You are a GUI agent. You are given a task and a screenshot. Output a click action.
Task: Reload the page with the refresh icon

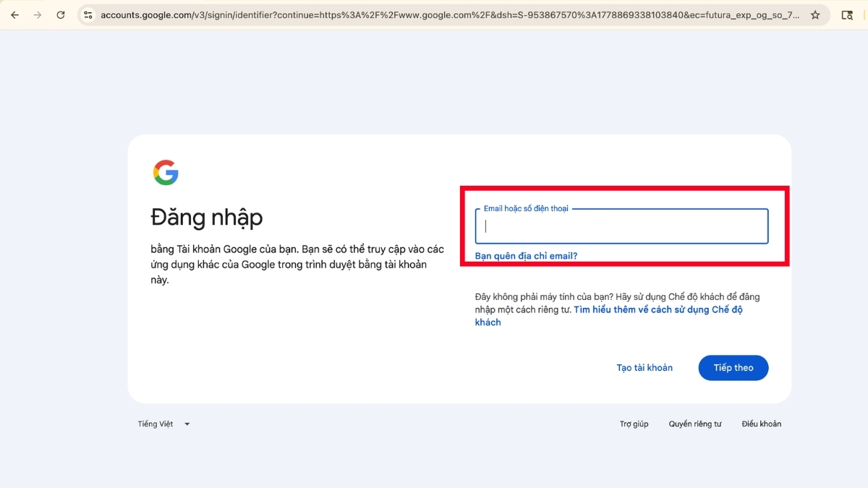[x=61, y=14]
